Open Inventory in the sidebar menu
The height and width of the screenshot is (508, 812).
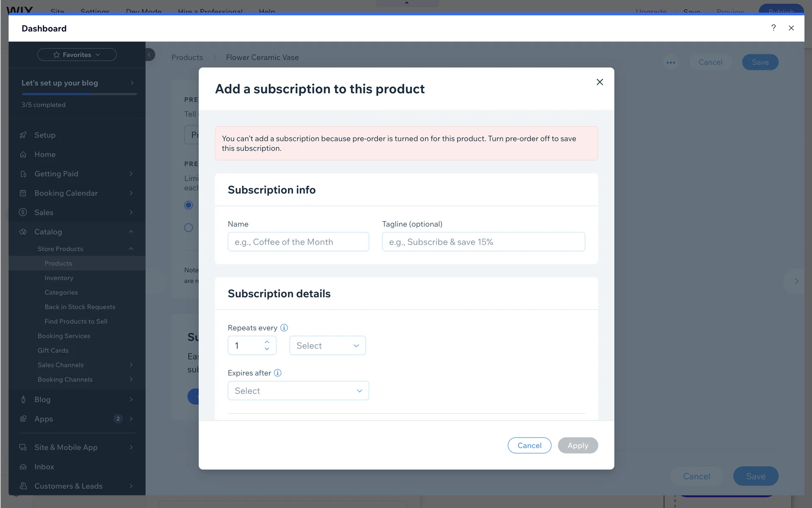[59, 278]
